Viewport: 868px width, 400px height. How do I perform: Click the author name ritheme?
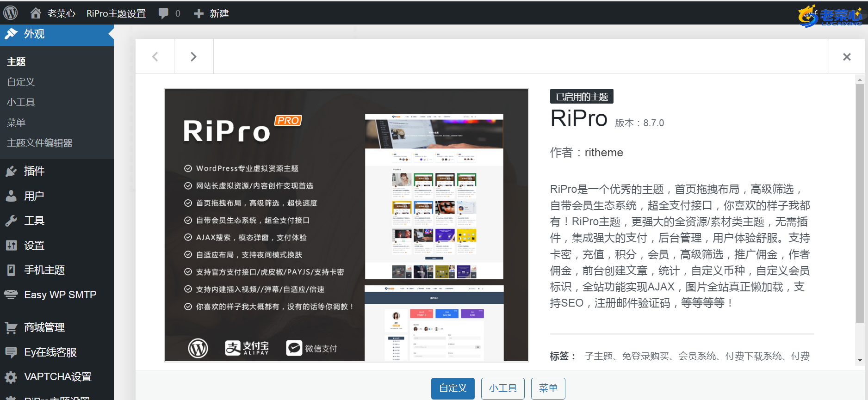tap(604, 153)
